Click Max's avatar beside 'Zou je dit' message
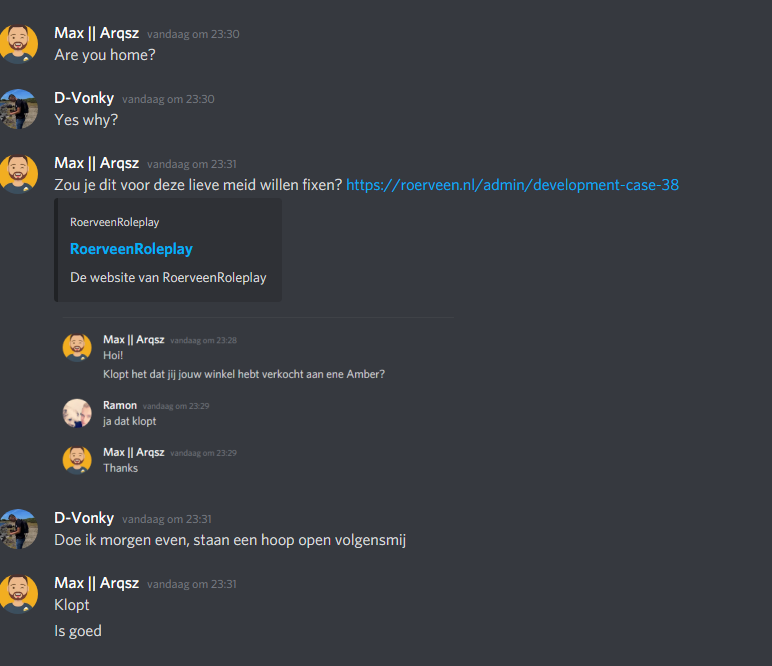This screenshot has width=772, height=666. [x=19, y=174]
